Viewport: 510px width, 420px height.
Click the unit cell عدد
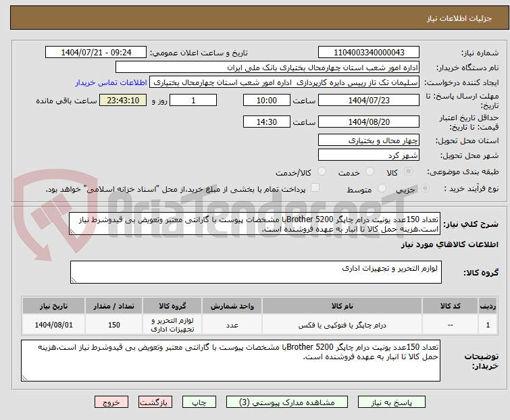tap(232, 325)
